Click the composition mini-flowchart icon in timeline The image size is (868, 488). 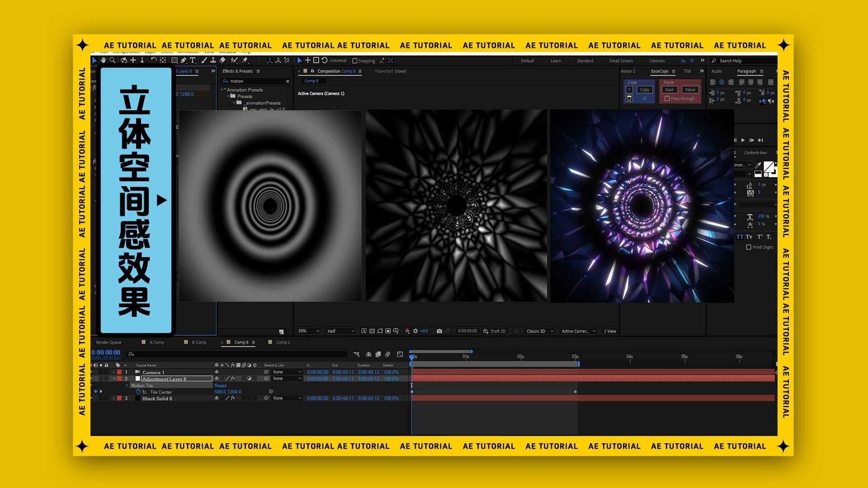[x=357, y=354]
